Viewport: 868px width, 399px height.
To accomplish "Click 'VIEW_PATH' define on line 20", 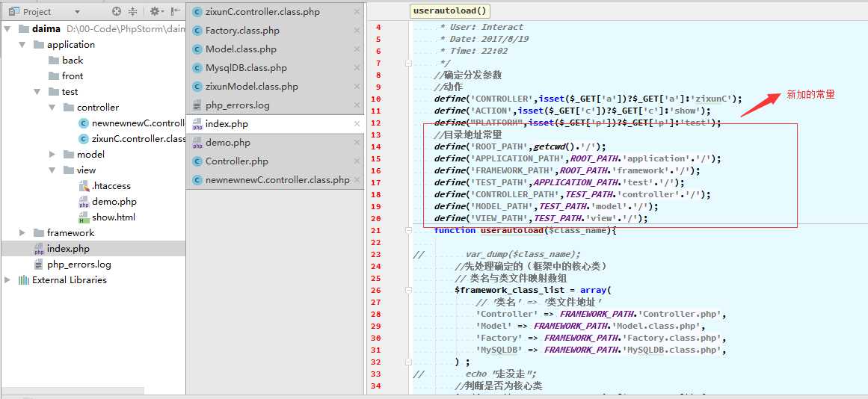I will [x=499, y=219].
